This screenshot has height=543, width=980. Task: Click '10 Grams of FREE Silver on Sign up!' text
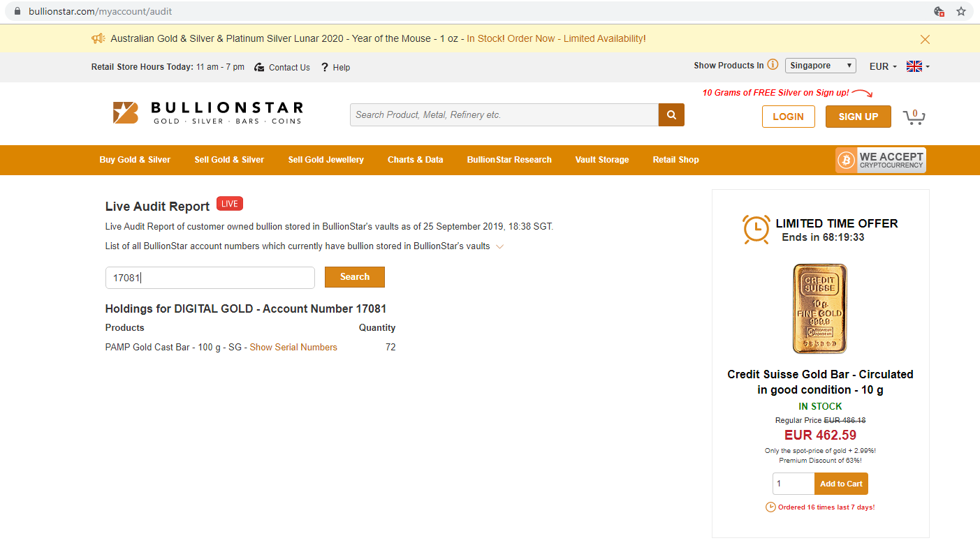(x=775, y=93)
